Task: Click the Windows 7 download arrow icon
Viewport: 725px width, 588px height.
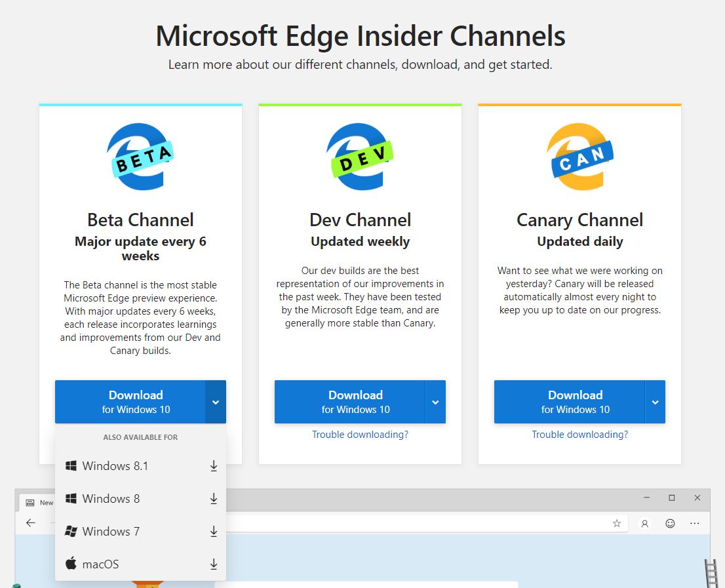Action: [x=214, y=532]
